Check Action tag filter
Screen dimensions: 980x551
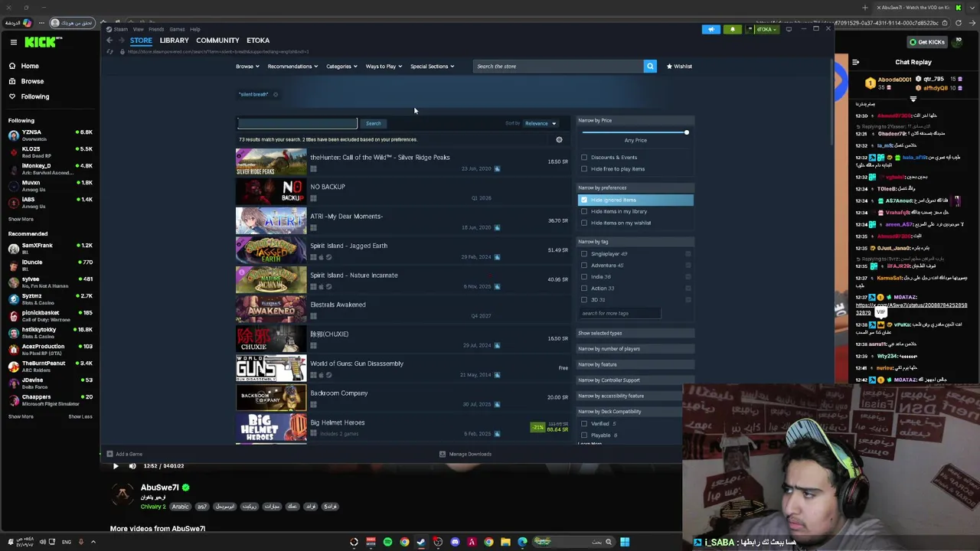point(584,289)
